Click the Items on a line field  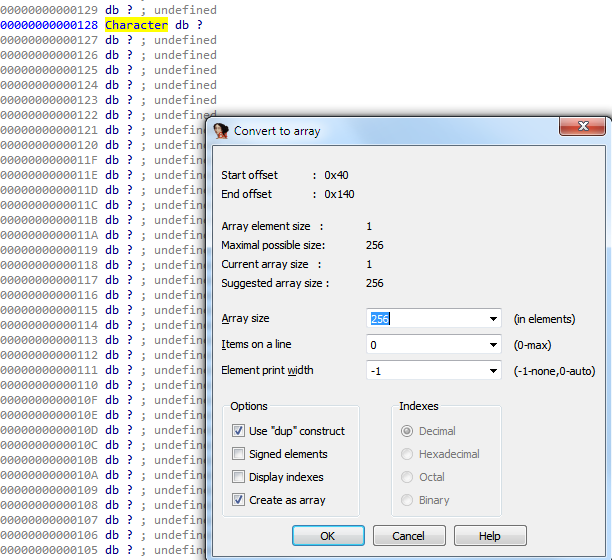coord(425,345)
